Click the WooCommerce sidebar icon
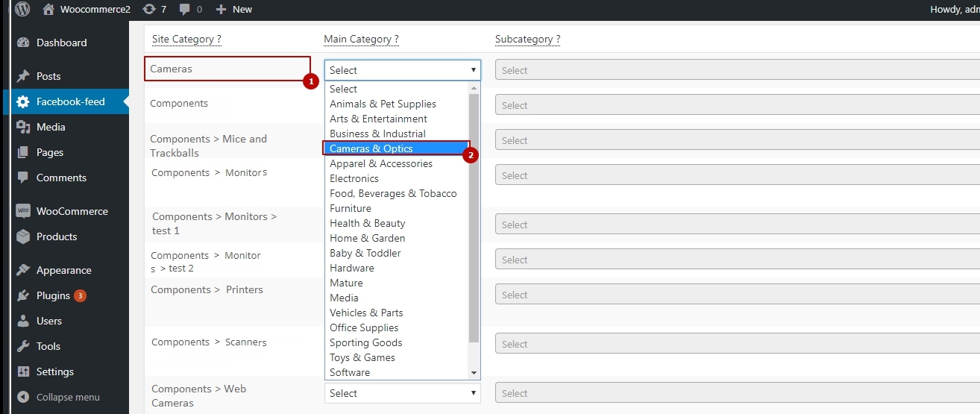 (23, 211)
